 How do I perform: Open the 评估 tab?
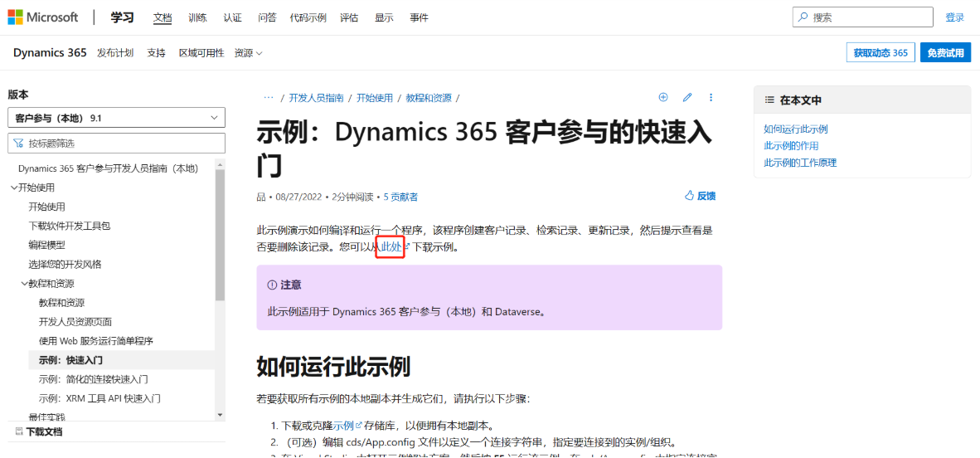click(349, 17)
